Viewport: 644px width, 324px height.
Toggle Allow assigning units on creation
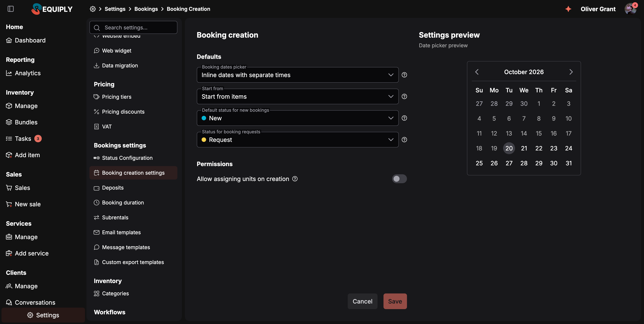coord(399,179)
